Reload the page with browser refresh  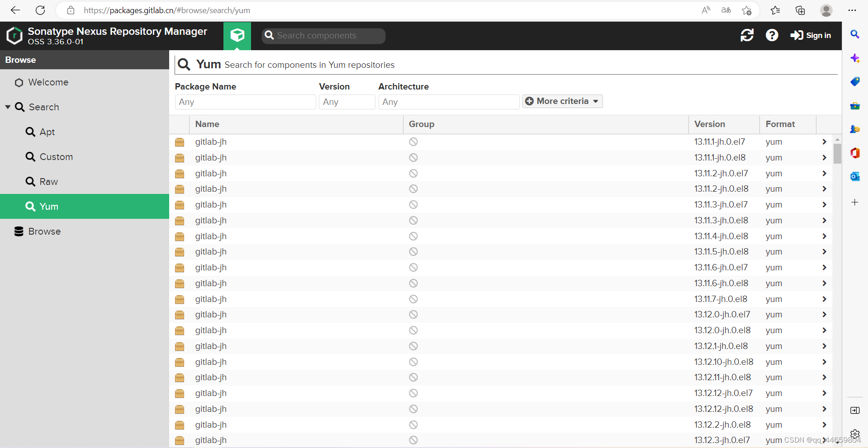tap(40, 10)
